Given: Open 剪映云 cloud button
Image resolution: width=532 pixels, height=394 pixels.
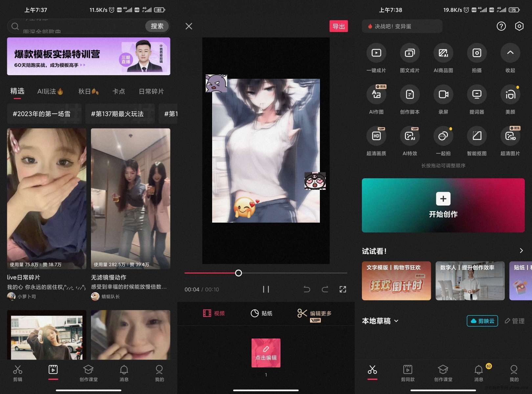Looking at the screenshot, I should tap(482, 321).
